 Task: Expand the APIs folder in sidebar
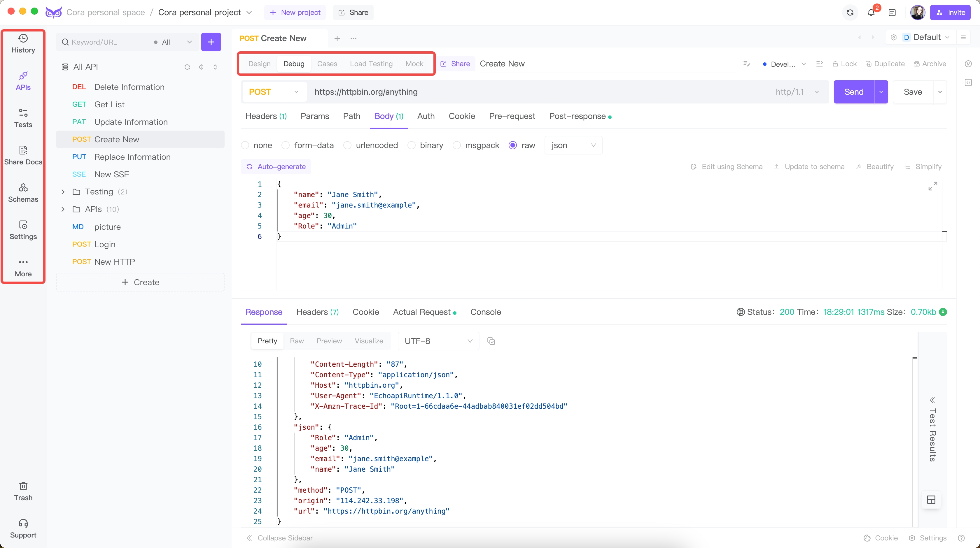click(x=63, y=209)
